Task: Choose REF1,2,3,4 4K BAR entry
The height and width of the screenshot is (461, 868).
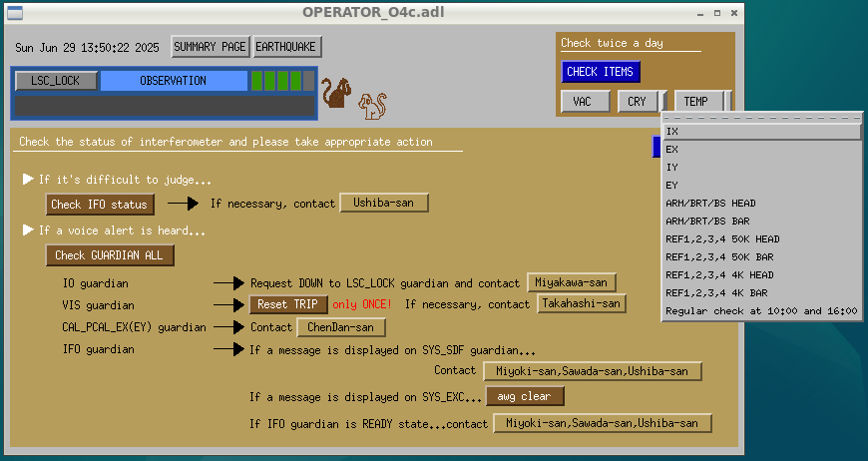Action: tap(761, 293)
